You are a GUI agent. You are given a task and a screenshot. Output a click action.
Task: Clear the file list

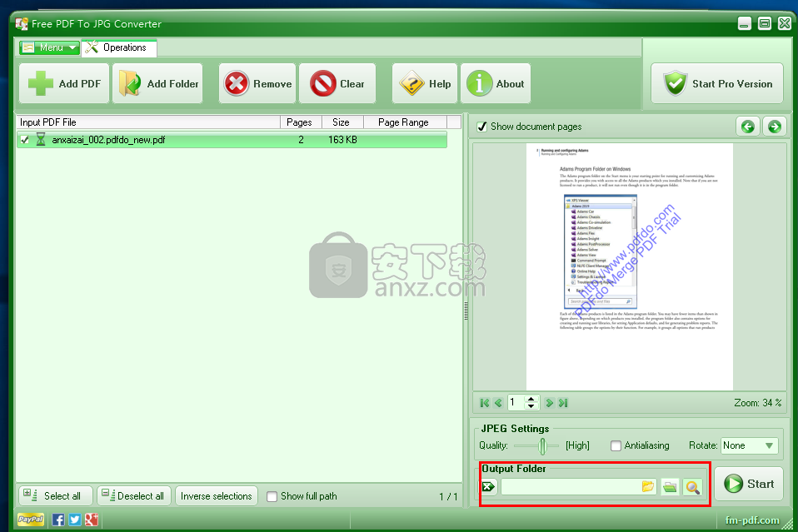pyautogui.click(x=337, y=83)
